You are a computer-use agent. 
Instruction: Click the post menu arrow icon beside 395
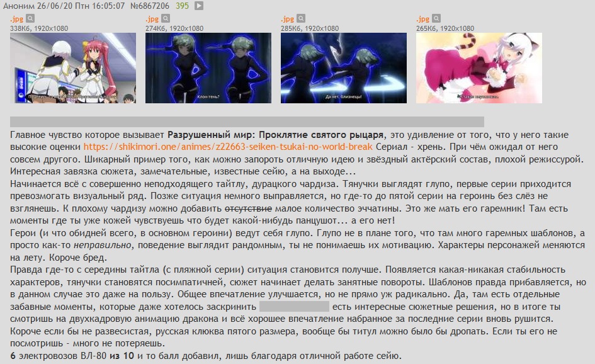click(x=199, y=6)
